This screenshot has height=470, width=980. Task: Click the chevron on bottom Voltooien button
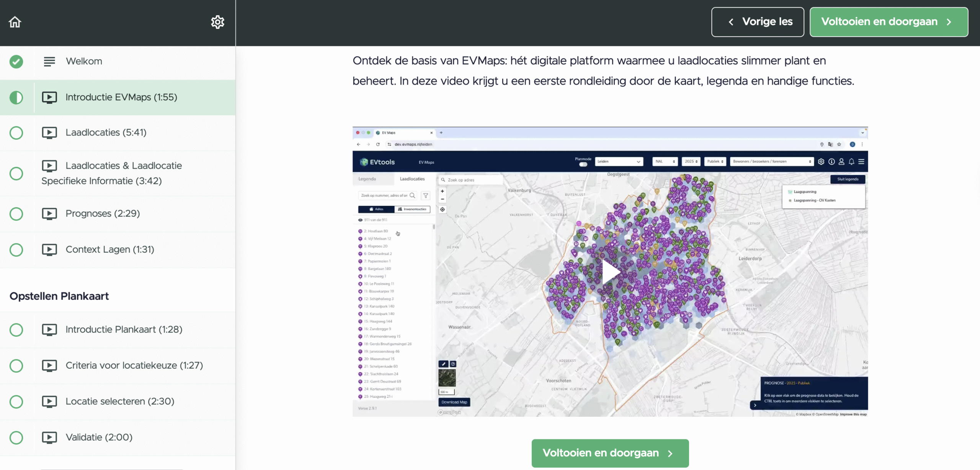(x=670, y=454)
